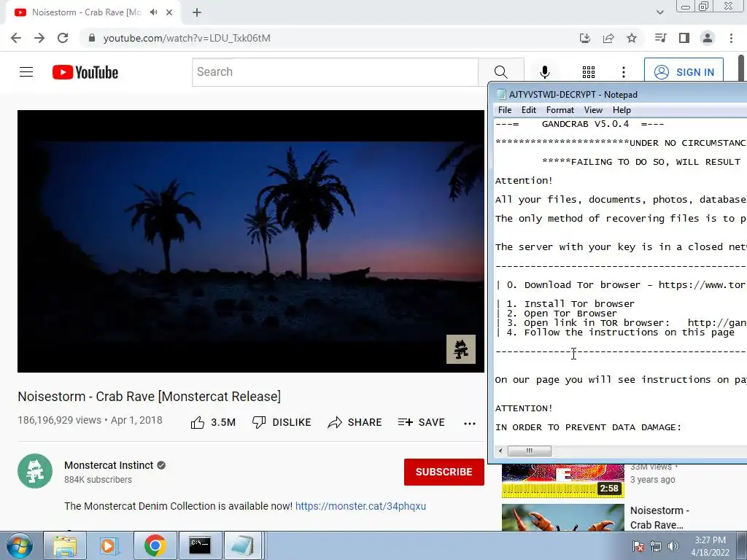Mute the tab via speaker icon
Screen dimensions: 747x560
tap(153, 12)
